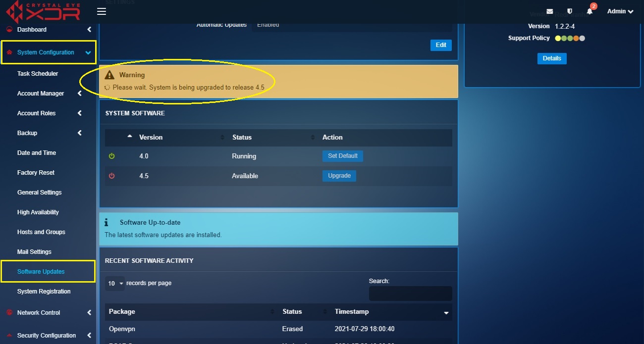Expand Network Control menu arrow
This screenshot has height=344, width=644.
(89, 312)
